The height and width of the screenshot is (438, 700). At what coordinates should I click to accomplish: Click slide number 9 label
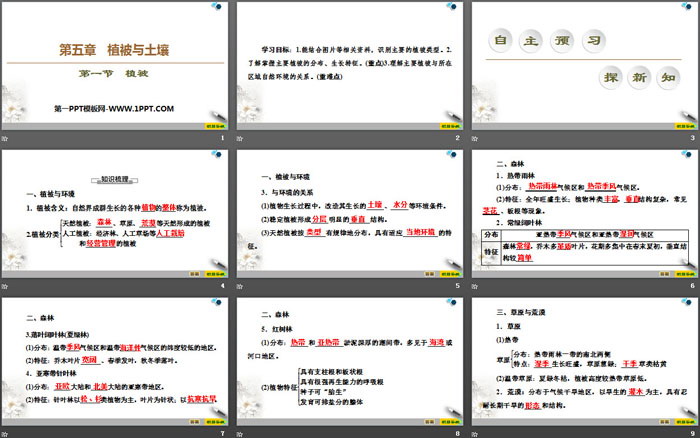pyautogui.click(x=692, y=434)
